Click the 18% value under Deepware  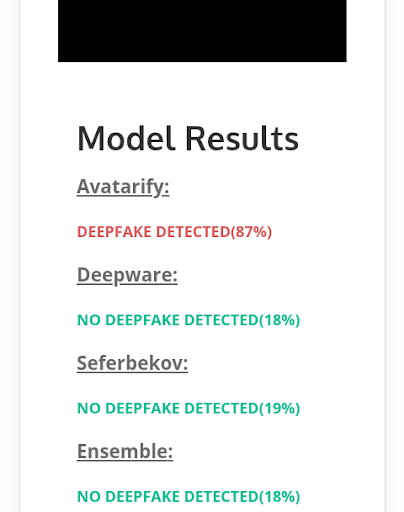click(279, 320)
